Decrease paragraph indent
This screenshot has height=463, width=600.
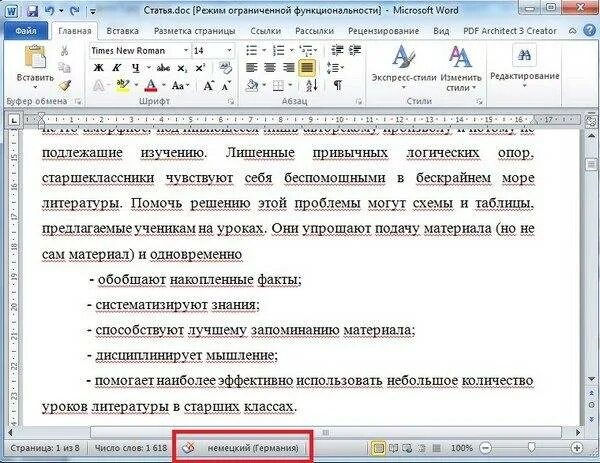click(x=337, y=50)
